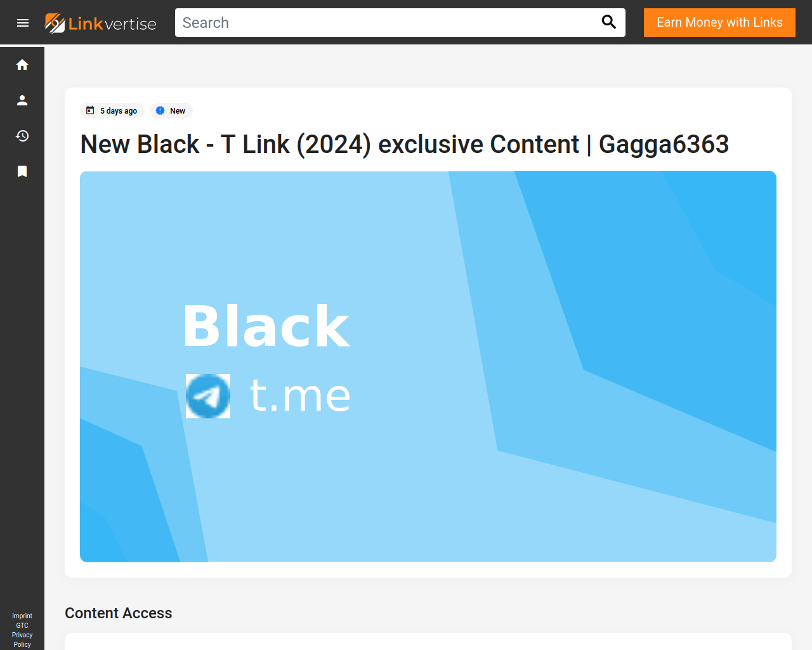Click the calendar icon beside 5 days ago
The height and width of the screenshot is (650, 812).
[90, 110]
